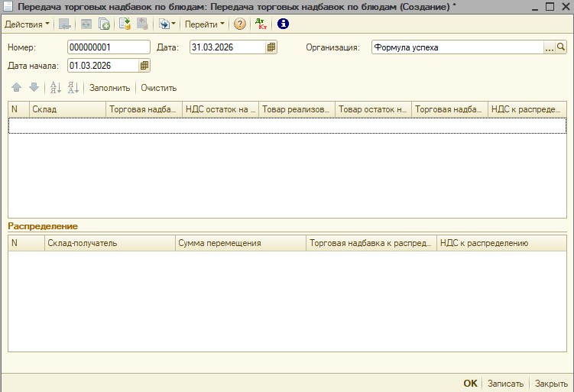Click Очистить to clear the table

(158, 88)
